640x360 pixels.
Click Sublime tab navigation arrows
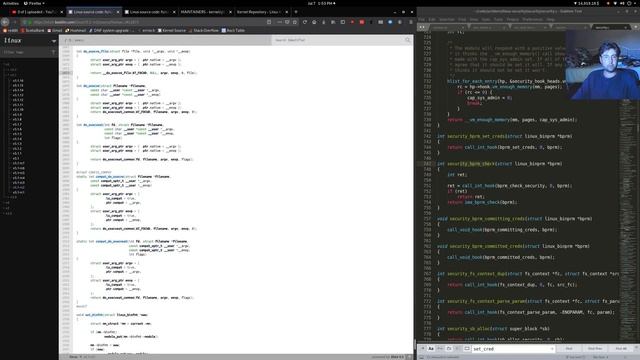coord(422,27)
